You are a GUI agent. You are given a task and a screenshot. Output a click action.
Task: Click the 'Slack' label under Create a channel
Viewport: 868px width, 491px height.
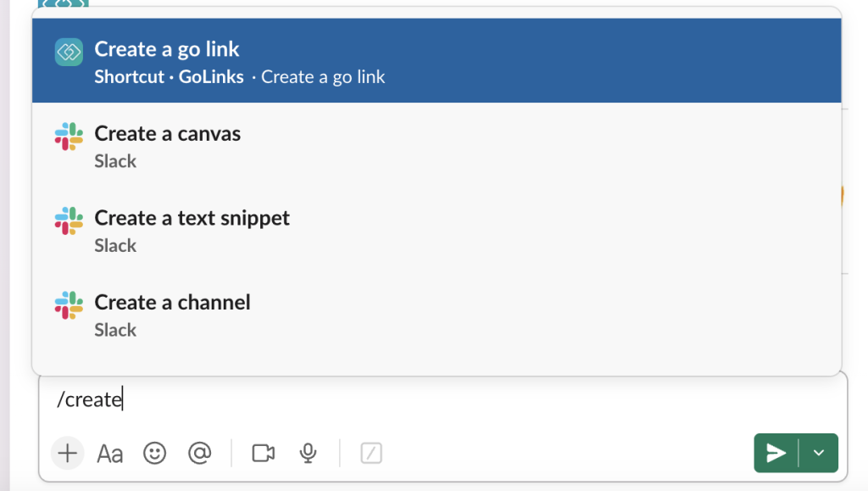pyautogui.click(x=115, y=330)
